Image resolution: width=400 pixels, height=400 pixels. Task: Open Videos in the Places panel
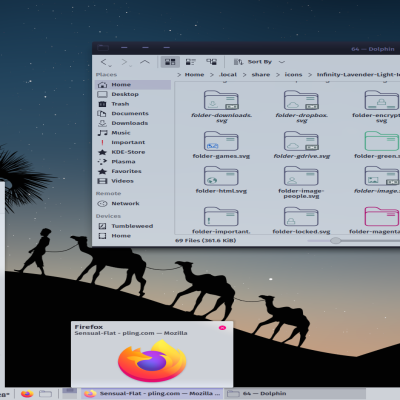point(133,181)
